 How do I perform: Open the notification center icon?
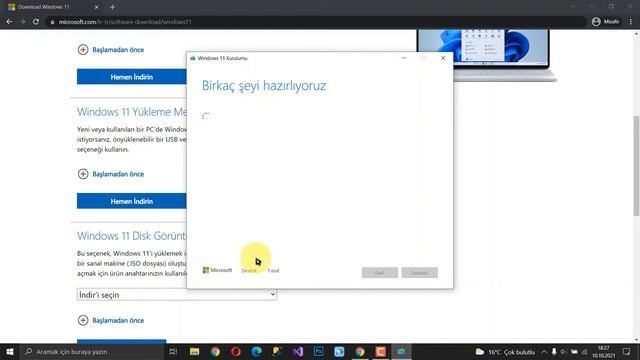(627, 351)
